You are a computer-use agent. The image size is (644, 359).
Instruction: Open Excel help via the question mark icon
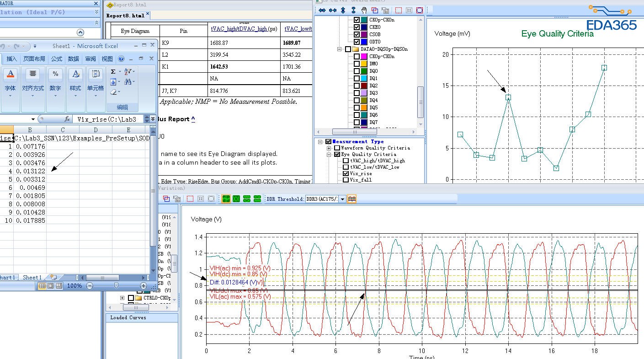(121, 59)
